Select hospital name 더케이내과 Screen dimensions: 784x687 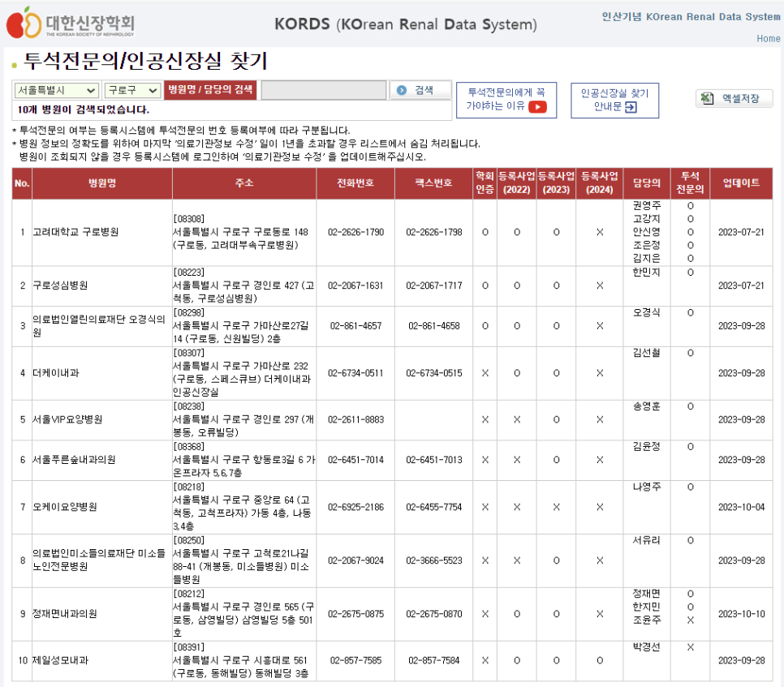click(x=55, y=373)
